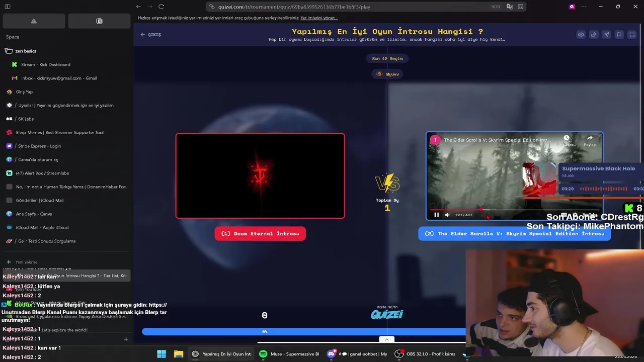Open the translate page icon
This screenshot has width=644, height=362.
click(x=510, y=7)
